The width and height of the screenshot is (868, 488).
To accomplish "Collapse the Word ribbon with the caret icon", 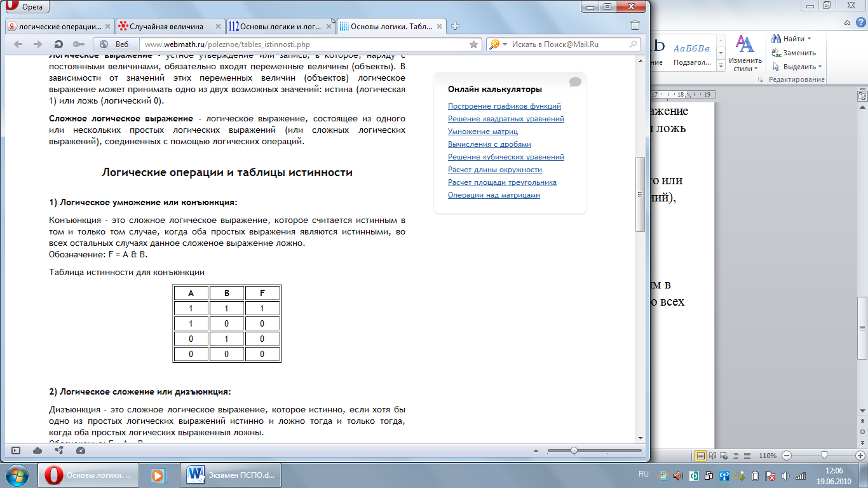I will [x=846, y=23].
